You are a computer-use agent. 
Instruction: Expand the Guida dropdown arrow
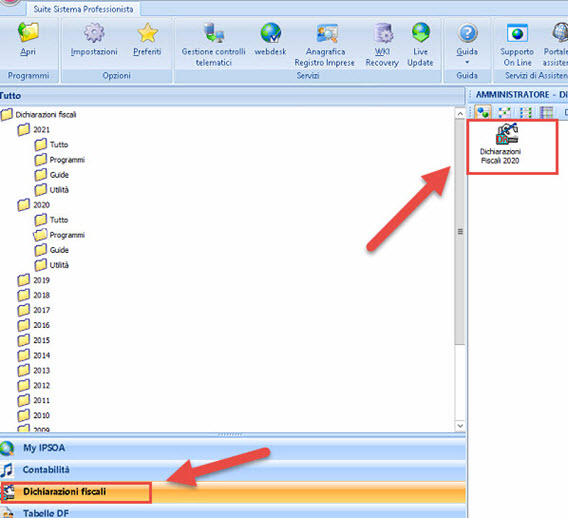click(x=467, y=62)
